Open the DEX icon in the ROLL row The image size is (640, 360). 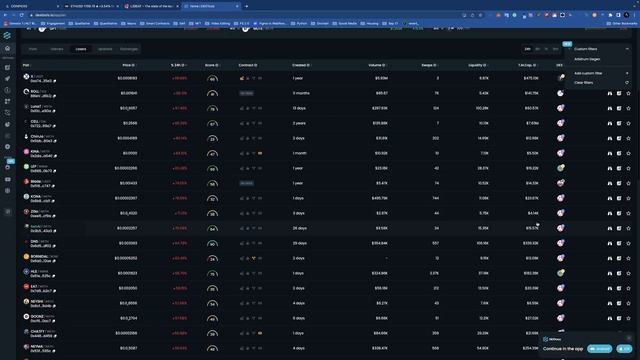click(560, 93)
